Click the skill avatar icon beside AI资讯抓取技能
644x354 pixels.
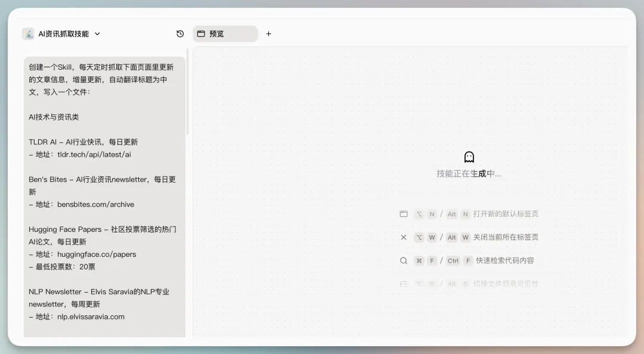click(x=28, y=34)
